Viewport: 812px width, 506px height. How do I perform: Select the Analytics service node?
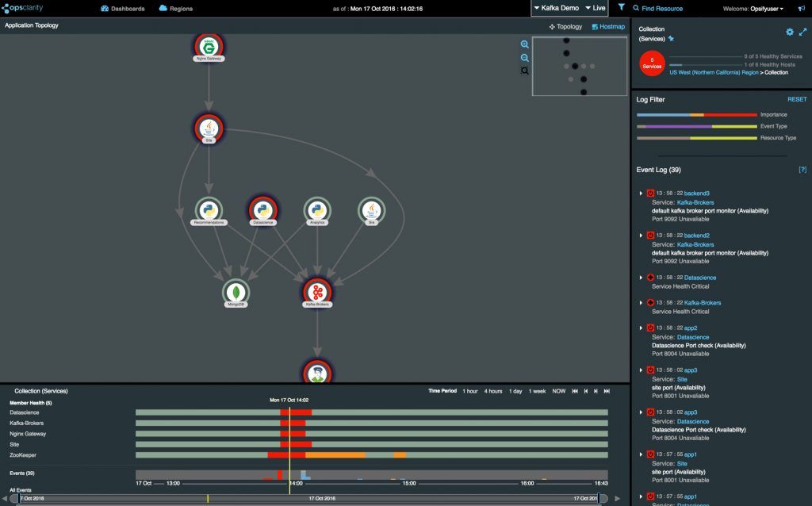[x=317, y=211]
